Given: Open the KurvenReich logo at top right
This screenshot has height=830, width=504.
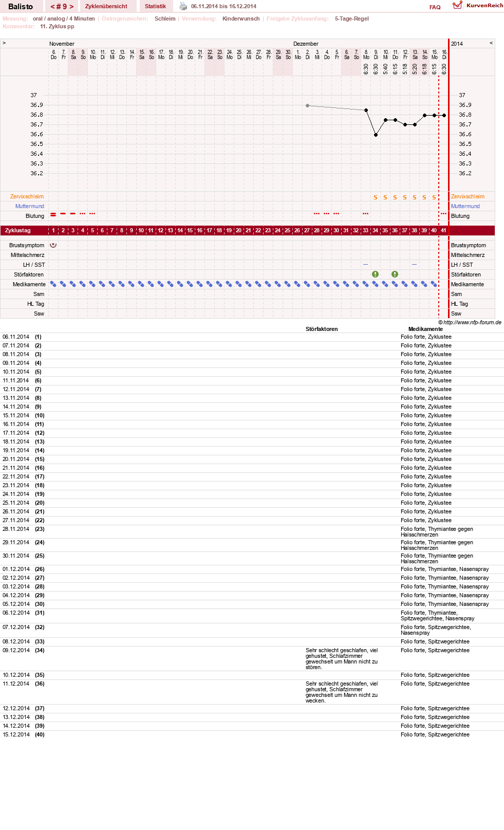Looking at the screenshot, I should (x=478, y=5).
